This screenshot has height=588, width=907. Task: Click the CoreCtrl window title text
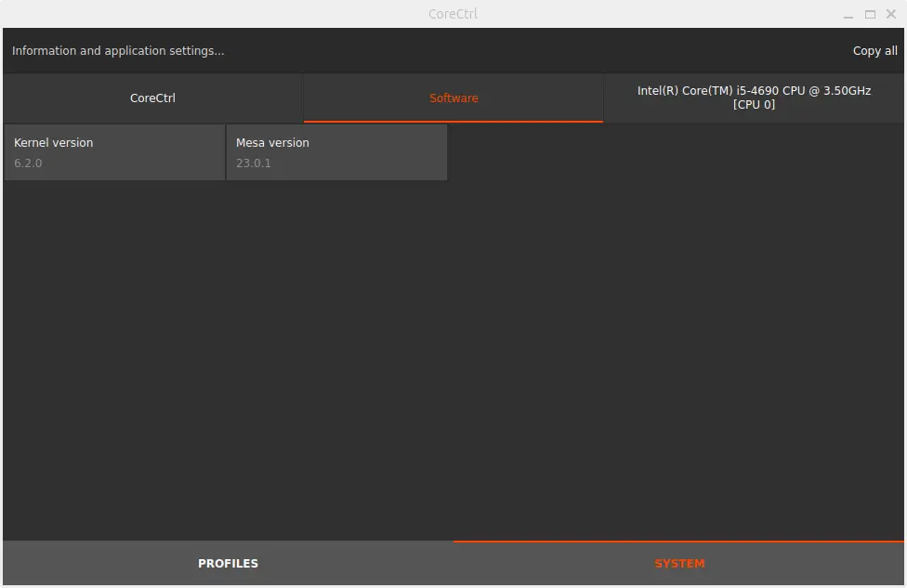pyautogui.click(x=453, y=14)
